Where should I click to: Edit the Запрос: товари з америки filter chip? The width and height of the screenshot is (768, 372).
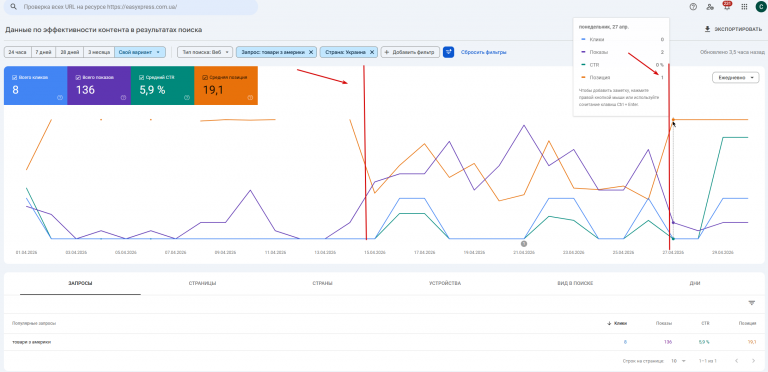click(x=273, y=52)
